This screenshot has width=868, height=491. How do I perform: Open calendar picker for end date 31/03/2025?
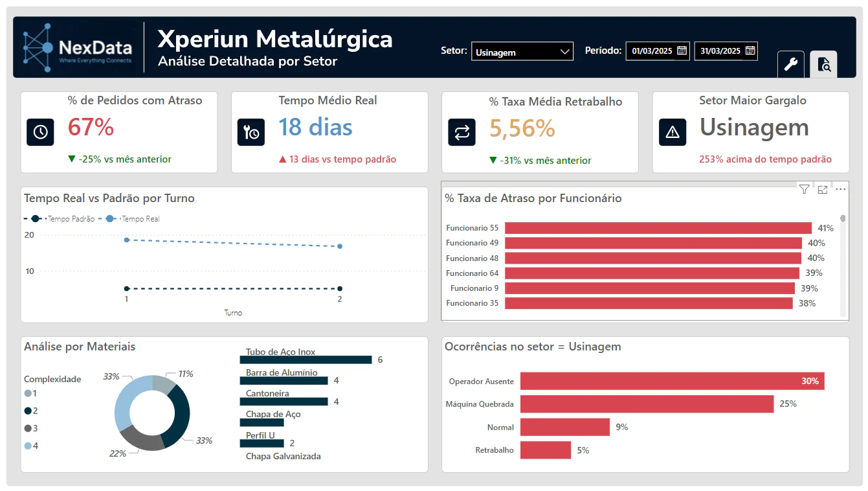click(750, 51)
